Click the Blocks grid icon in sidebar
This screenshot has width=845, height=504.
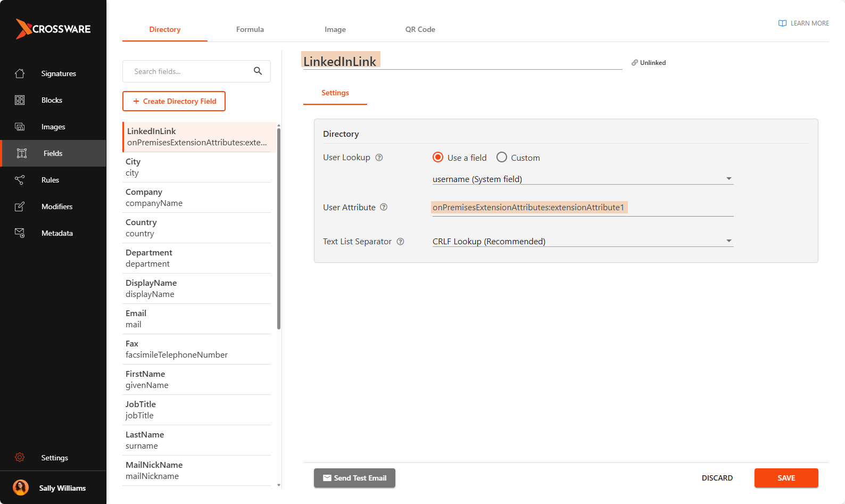coord(20,100)
